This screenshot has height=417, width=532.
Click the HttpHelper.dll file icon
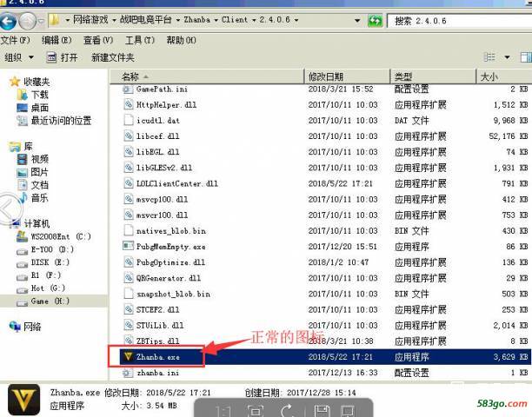point(128,104)
